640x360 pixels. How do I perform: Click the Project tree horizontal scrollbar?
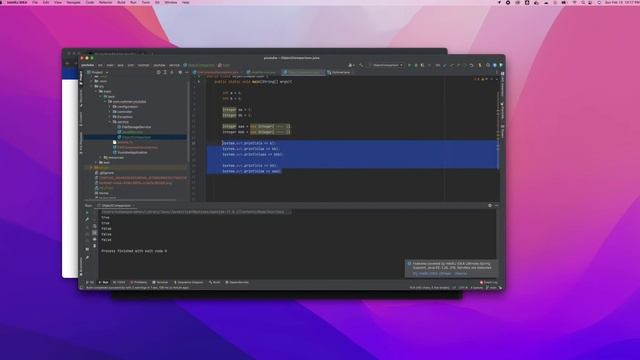(131, 200)
